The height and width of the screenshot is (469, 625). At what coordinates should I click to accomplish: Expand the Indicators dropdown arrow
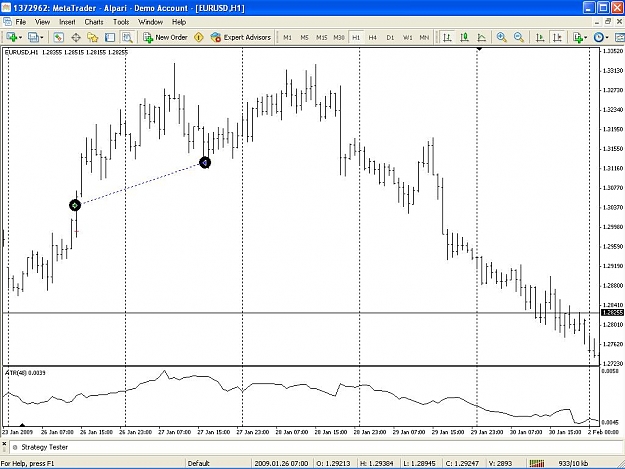586,38
